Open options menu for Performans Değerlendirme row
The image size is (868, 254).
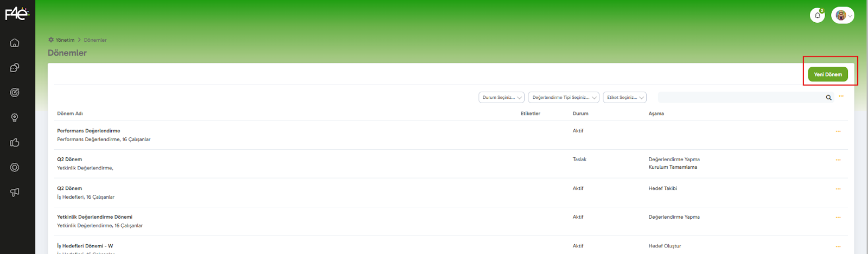tap(838, 131)
